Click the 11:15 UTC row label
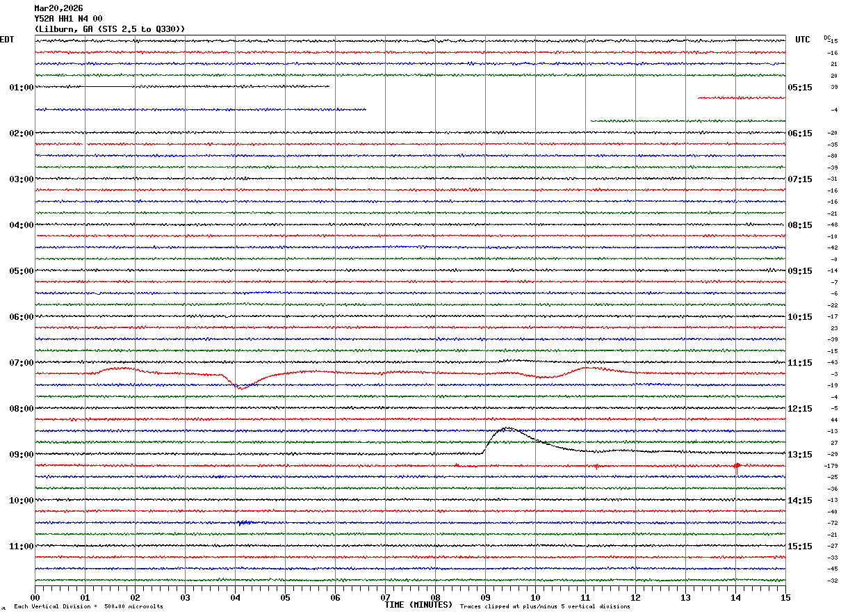The width and height of the screenshot is (841, 616). (x=799, y=363)
